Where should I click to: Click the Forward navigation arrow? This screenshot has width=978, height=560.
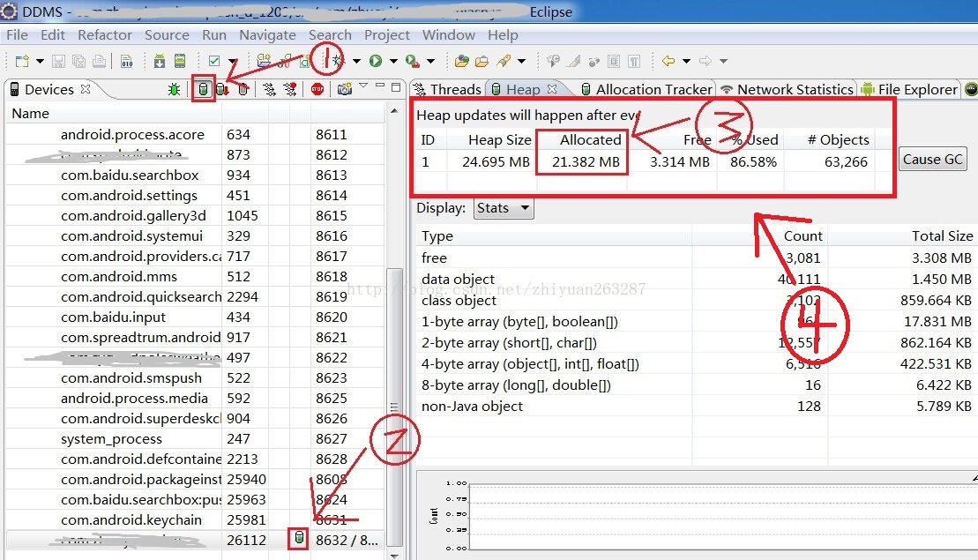(x=706, y=61)
